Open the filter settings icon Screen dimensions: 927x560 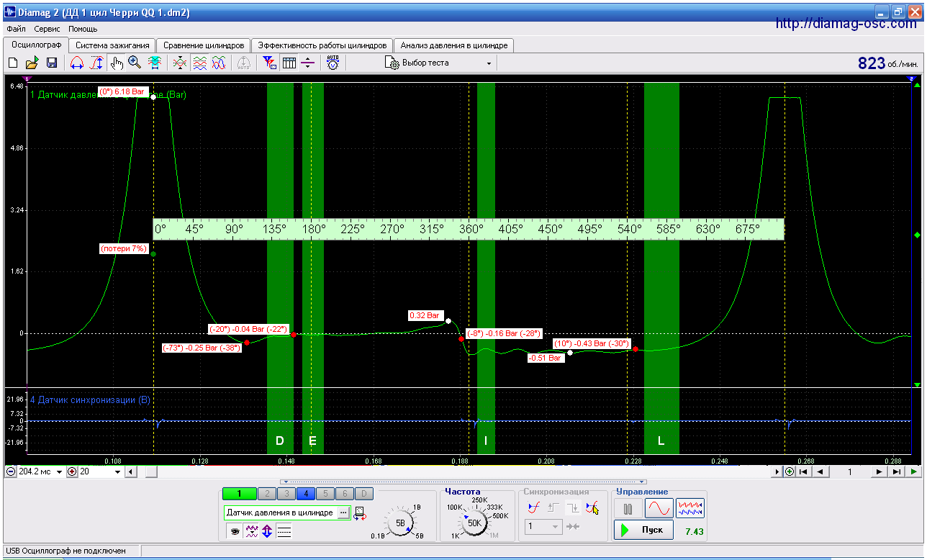[x=270, y=63]
